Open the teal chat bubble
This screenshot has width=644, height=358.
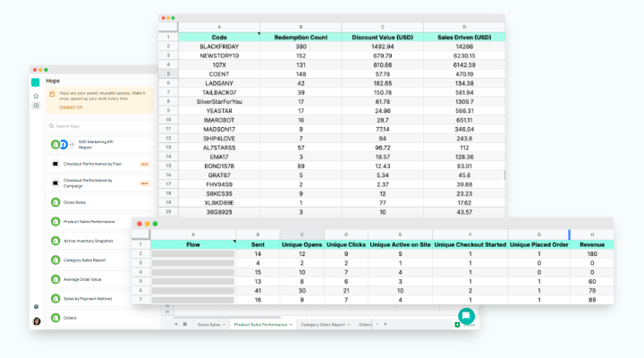pos(466,316)
